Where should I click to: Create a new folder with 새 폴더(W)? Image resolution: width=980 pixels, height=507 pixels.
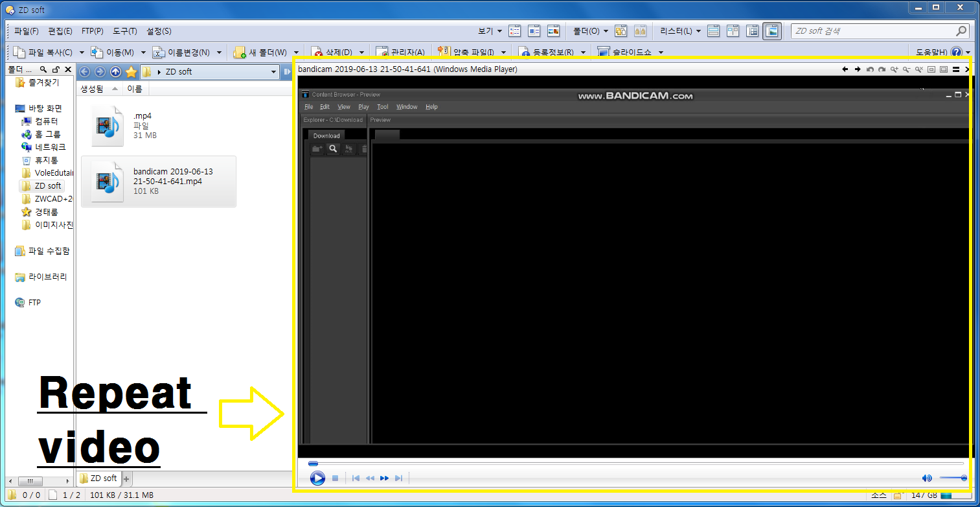pos(260,53)
